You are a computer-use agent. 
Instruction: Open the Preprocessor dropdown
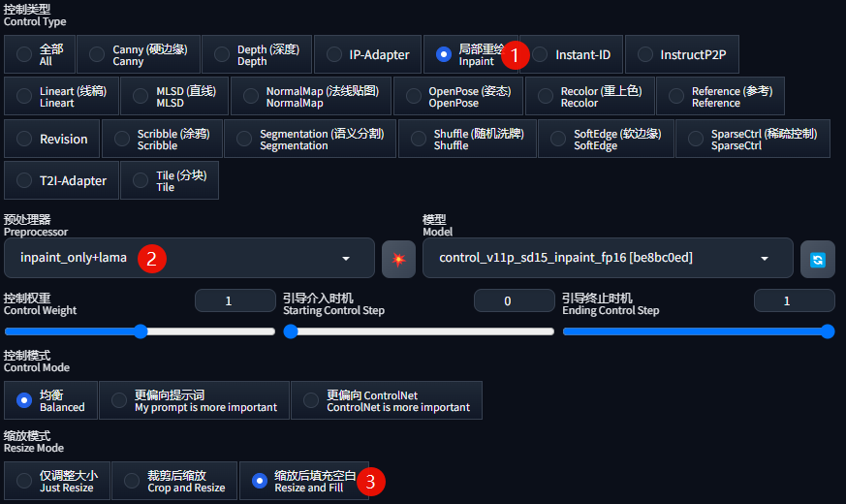pos(189,258)
